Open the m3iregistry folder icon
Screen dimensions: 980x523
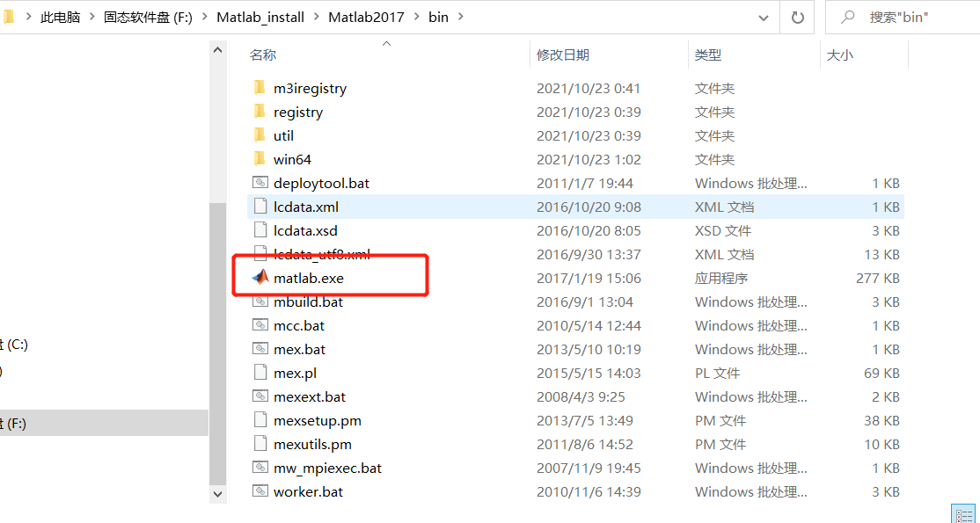click(260, 88)
